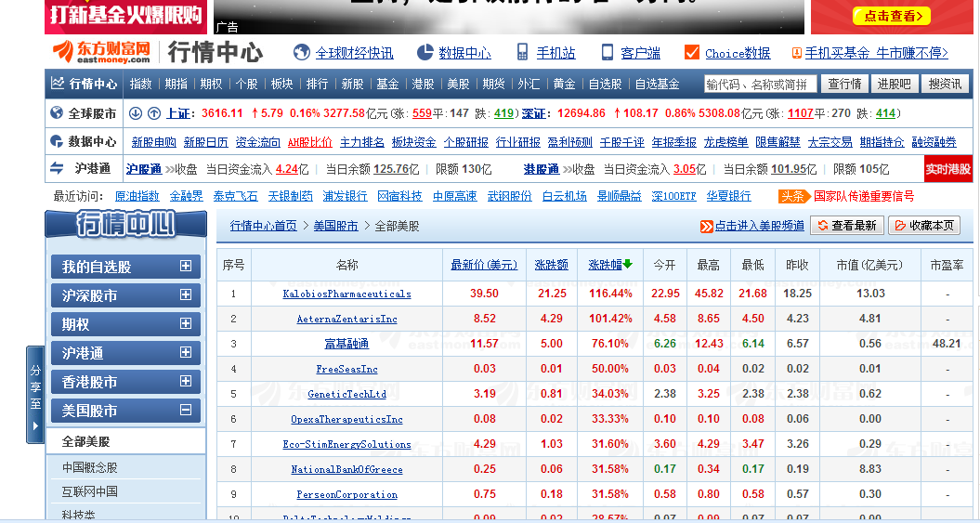
Task: Click the 查行情 button
Action: [x=845, y=84]
